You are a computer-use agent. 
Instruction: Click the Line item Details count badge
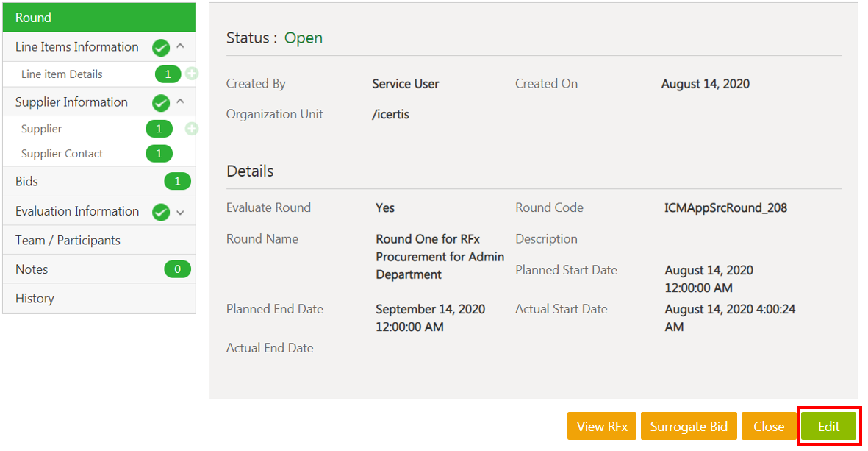(168, 74)
